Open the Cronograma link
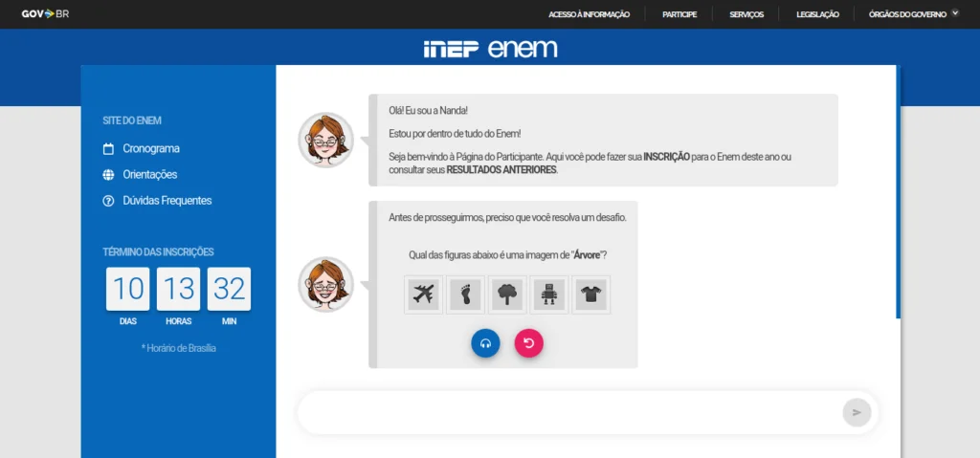The width and height of the screenshot is (980, 458). click(x=151, y=149)
